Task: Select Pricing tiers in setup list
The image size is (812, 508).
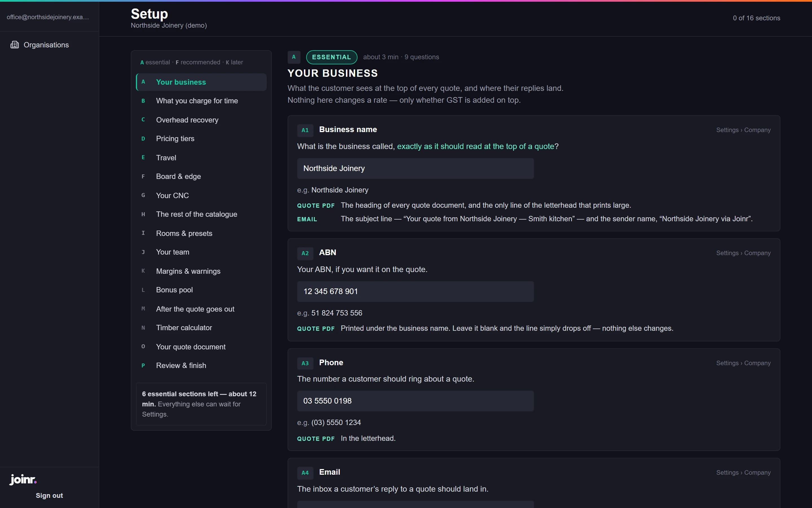Action: pos(201,138)
